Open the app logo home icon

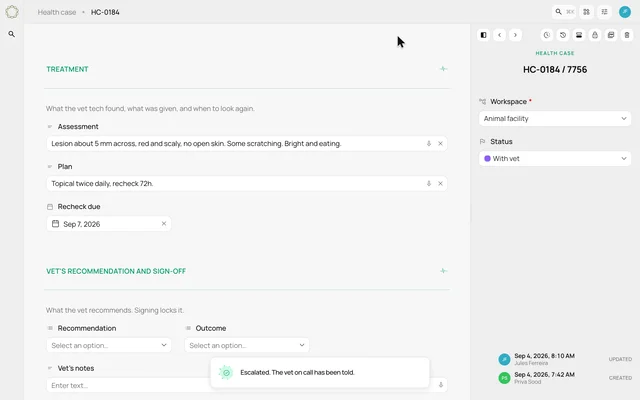pyautogui.click(x=12, y=12)
